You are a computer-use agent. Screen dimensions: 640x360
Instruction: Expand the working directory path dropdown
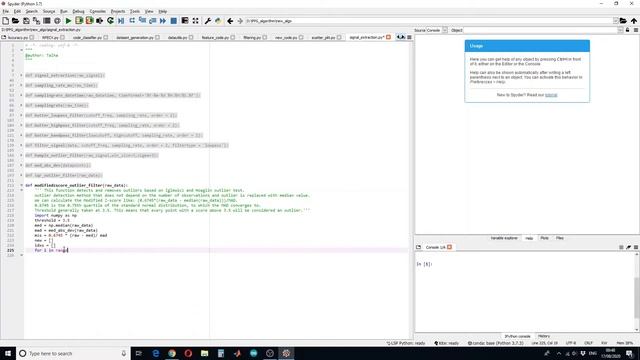coord(616,21)
